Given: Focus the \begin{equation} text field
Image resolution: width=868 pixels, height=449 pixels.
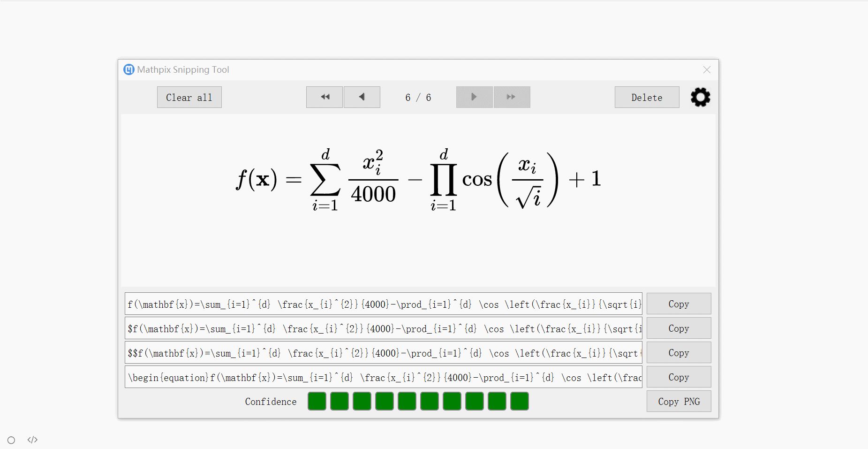Looking at the screenshot, I should tap(383, 377).
